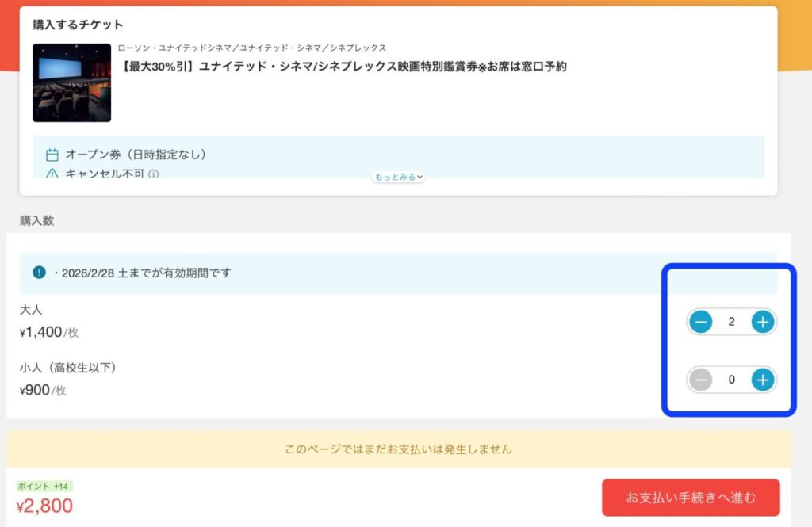The height and width of the screenshot is (527, 812).
Task: Click the もっとみる chevron arrow
Action: (x=419, y=177)
